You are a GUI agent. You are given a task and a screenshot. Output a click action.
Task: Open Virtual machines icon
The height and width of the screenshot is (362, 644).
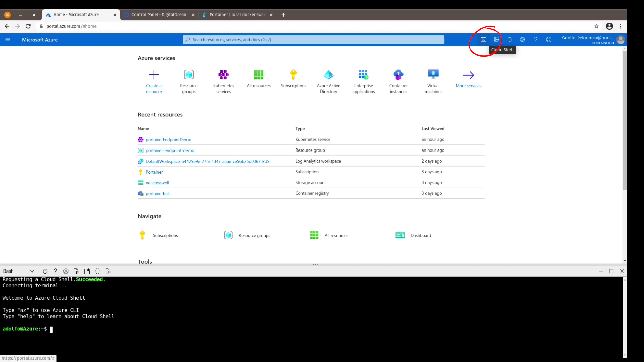click(x=433, y=74)
